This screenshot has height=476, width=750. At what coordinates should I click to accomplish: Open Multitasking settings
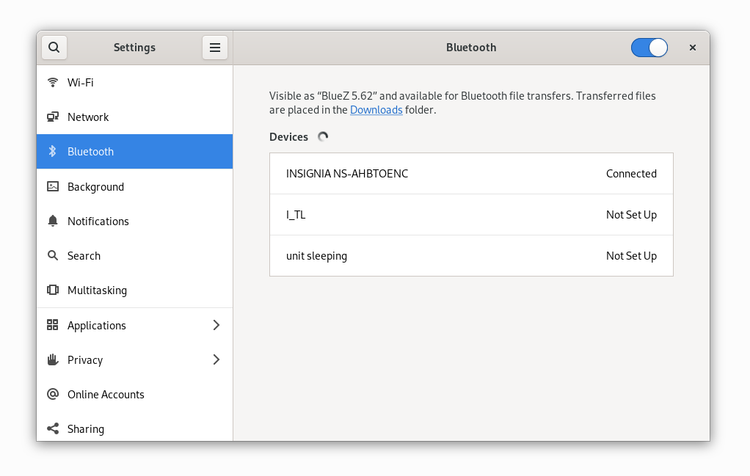[135, 290]
